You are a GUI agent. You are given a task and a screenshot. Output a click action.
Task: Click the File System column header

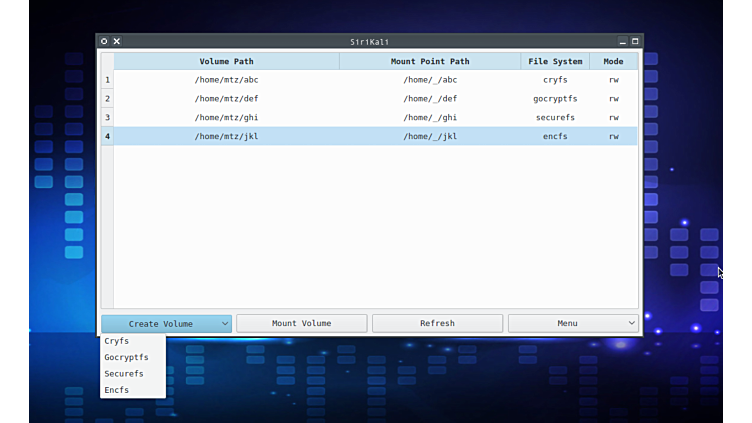(555, 61)
